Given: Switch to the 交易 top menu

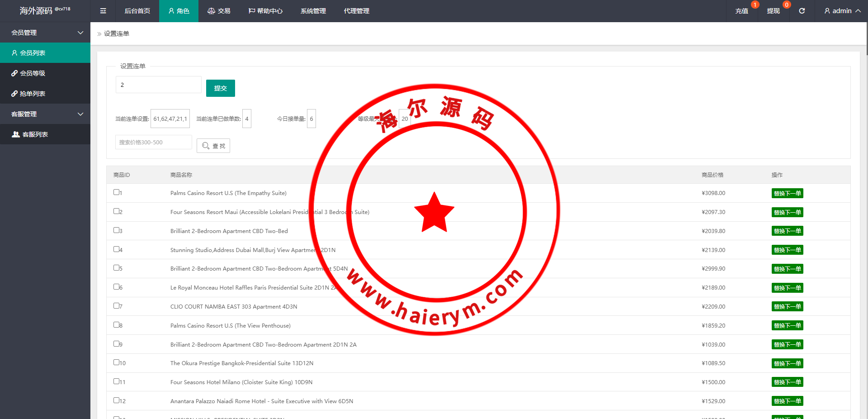Looking at the screenshot, I should (x=219, y=11).
